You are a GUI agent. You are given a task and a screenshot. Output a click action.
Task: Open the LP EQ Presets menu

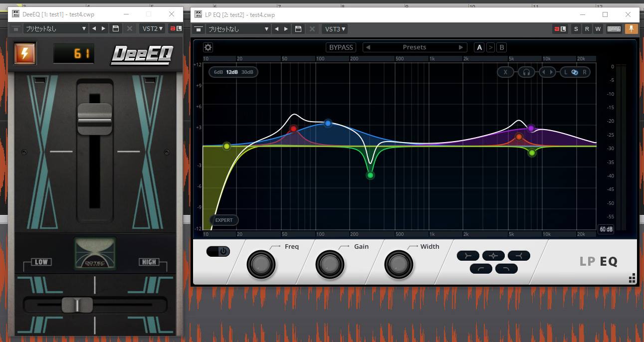(x=415, y=47)
